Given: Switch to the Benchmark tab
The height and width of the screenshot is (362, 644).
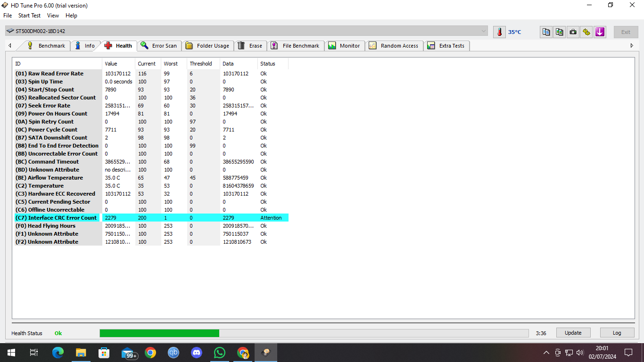Looking at the screenshot, I should click(46, 46).
